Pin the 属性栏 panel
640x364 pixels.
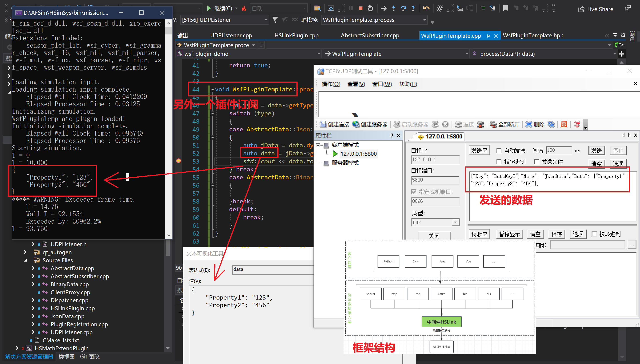coord(392,136)
